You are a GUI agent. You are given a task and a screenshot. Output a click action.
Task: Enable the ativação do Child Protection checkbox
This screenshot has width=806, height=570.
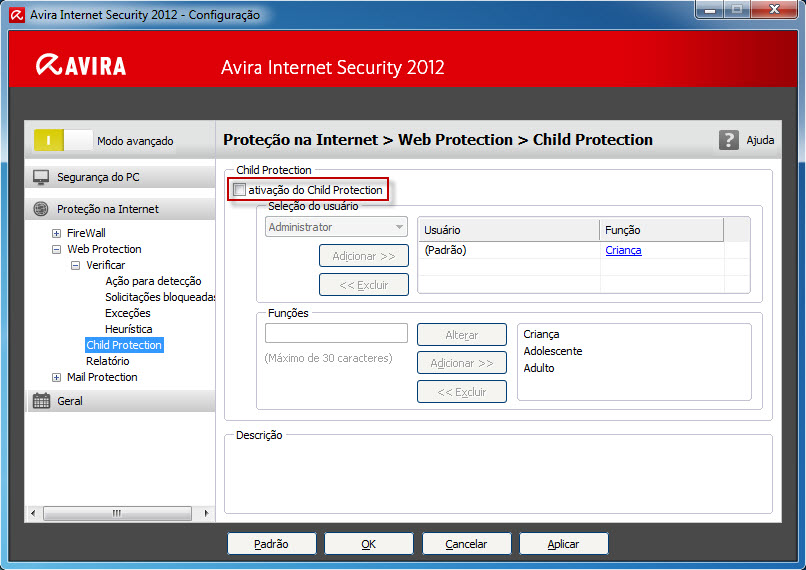point(240,190)
